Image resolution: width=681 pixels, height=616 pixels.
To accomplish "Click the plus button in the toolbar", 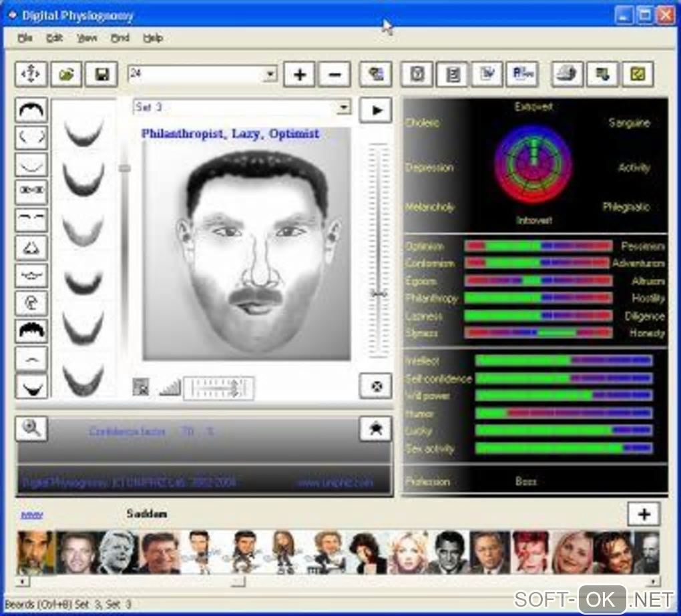I will coord(299,74).
